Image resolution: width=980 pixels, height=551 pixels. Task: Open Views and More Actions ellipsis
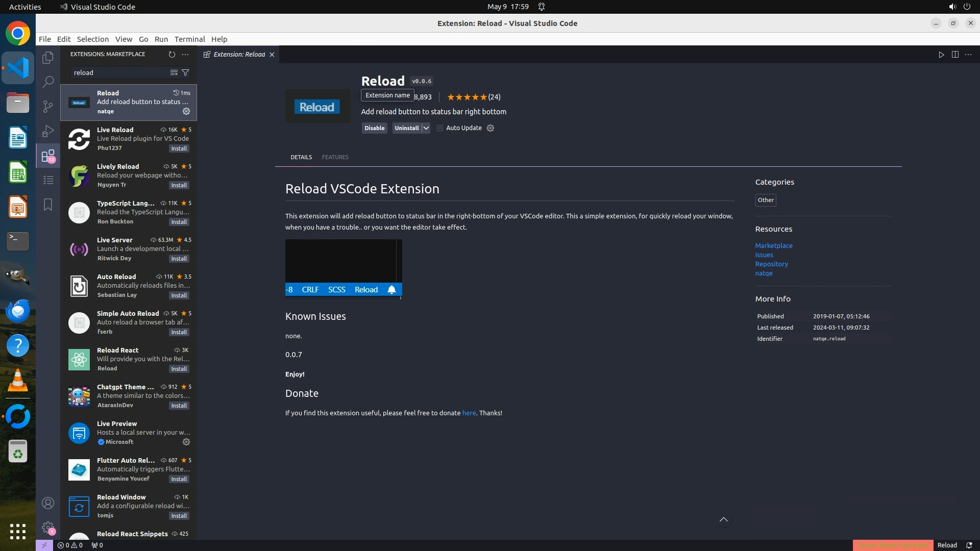(x=185, y=54)
